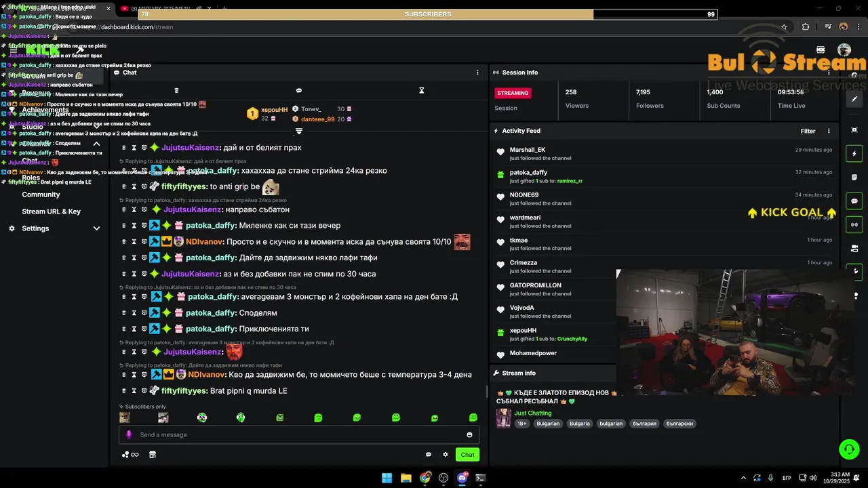
Task: Click CrunchyAlly gifted sub recipient link
Action: 572,339
